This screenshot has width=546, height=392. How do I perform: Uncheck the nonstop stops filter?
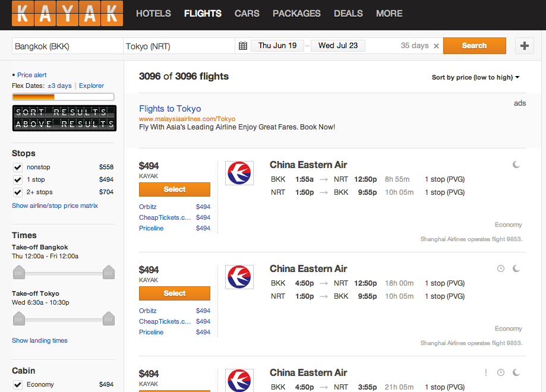point(18,167)
